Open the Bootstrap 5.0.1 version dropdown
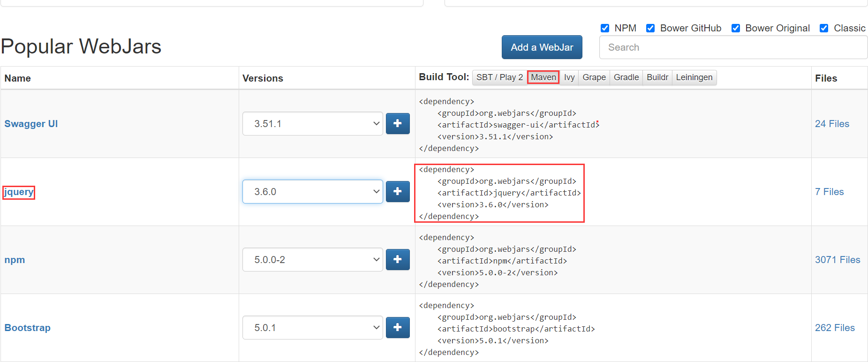This screenshot has height=362, width=868. tap(312, 328)
